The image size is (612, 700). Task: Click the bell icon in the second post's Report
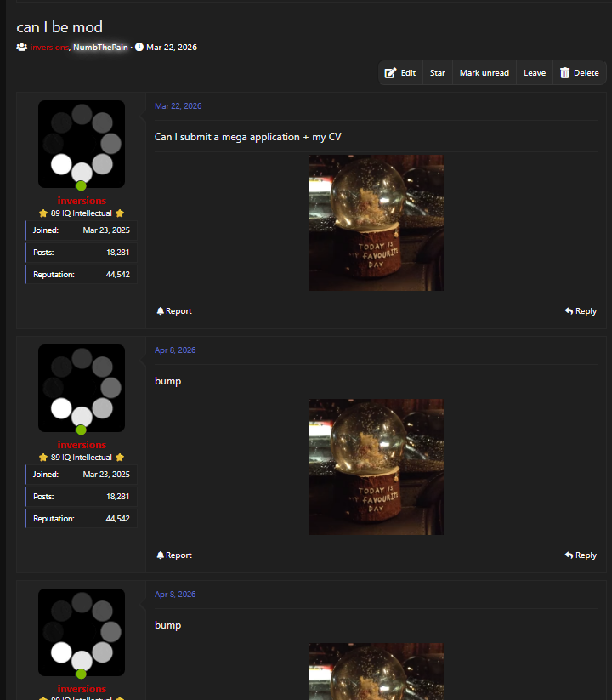[160, 555]
